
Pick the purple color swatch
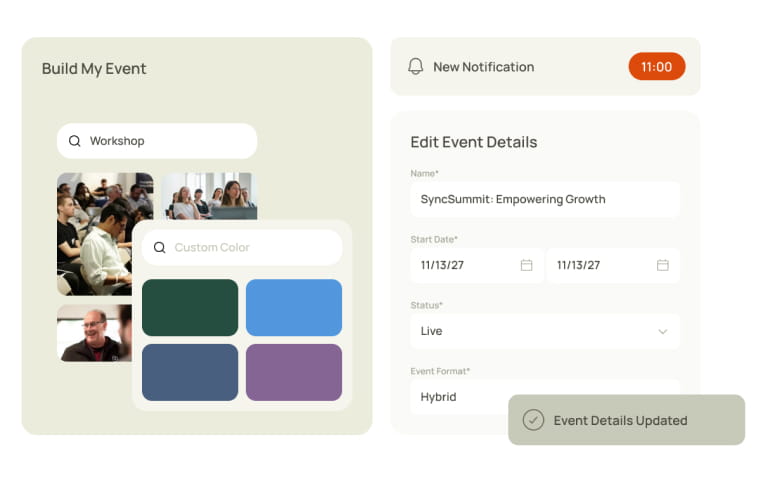(294, 372)
